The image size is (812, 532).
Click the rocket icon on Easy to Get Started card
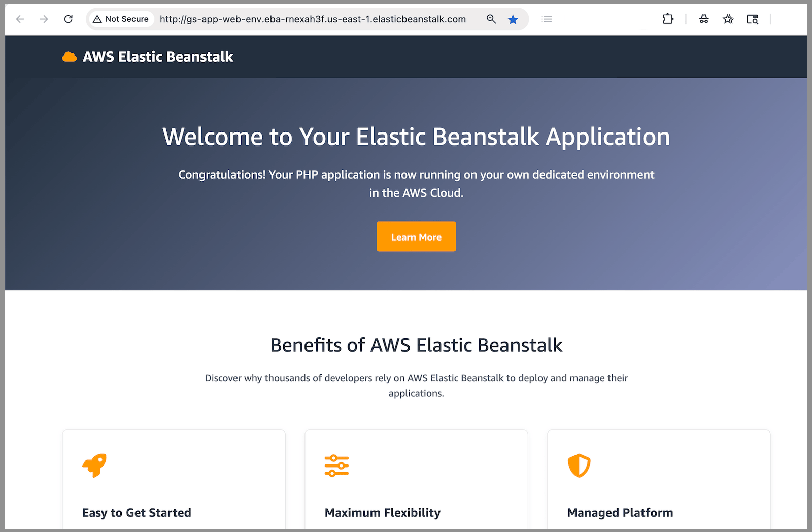point(93,465)
